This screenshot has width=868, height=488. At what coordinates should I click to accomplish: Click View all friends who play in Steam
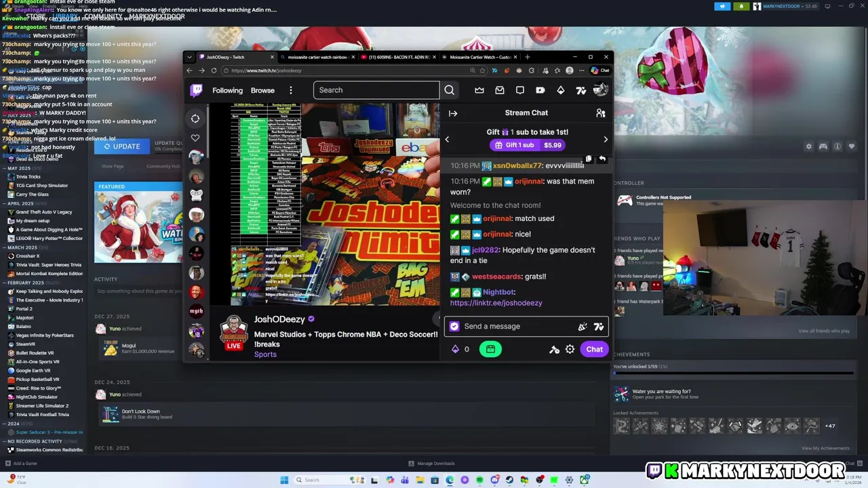(x=824, y=331)
